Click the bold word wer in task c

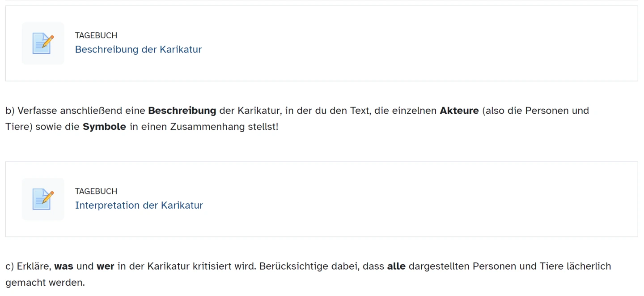(x=106, y=266)
